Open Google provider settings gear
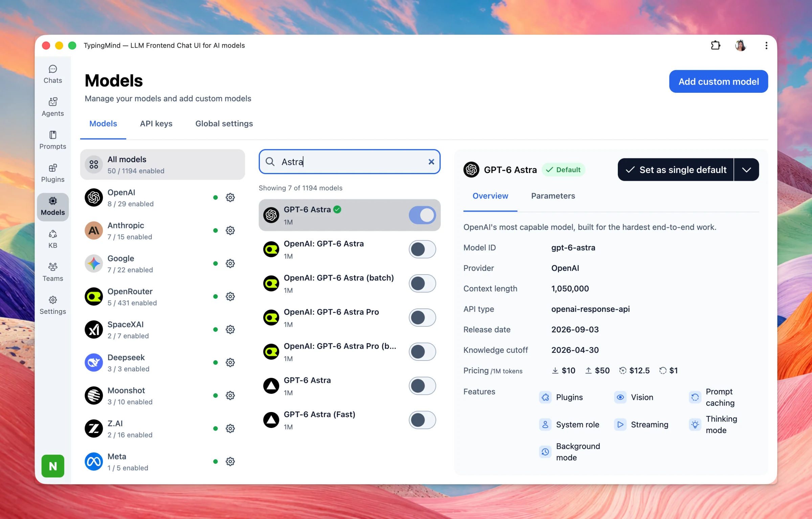Screen dimensions: 812x519 pyautogui.click(x=230, y=263)
